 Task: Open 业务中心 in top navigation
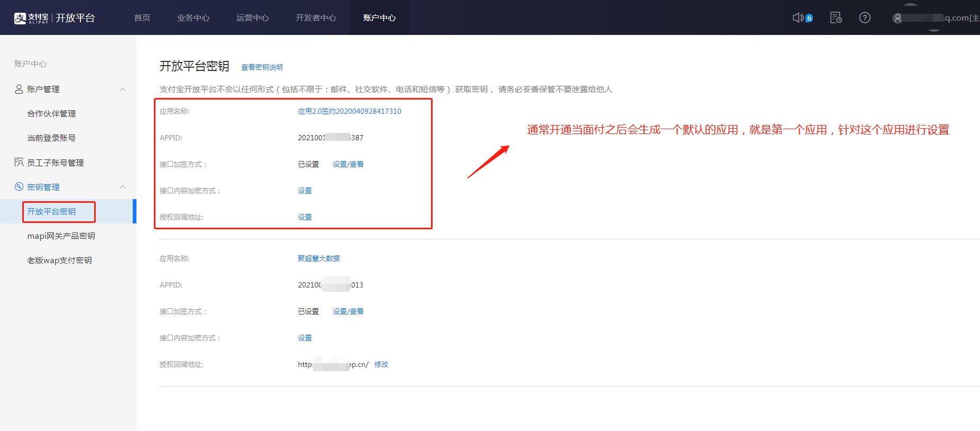coord(193,18)
